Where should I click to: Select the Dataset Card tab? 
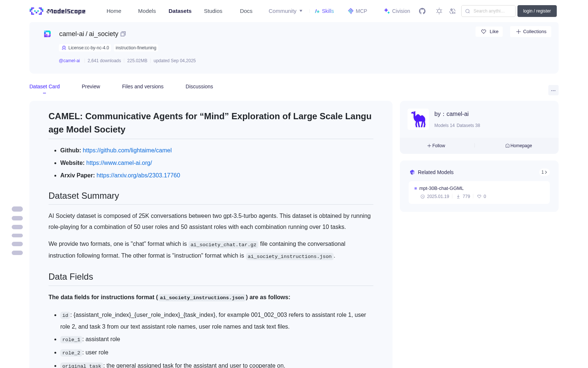(44, 86)
